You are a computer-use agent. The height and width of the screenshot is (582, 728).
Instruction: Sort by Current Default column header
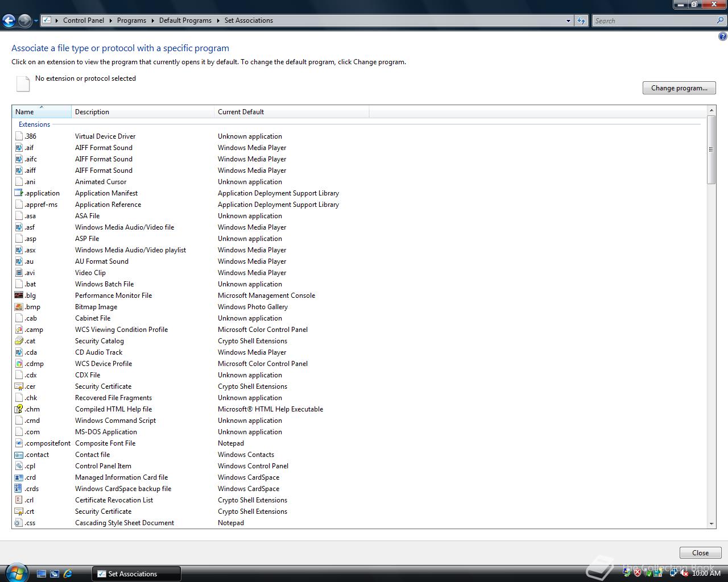pyautogui.click(x=292, y=112)
